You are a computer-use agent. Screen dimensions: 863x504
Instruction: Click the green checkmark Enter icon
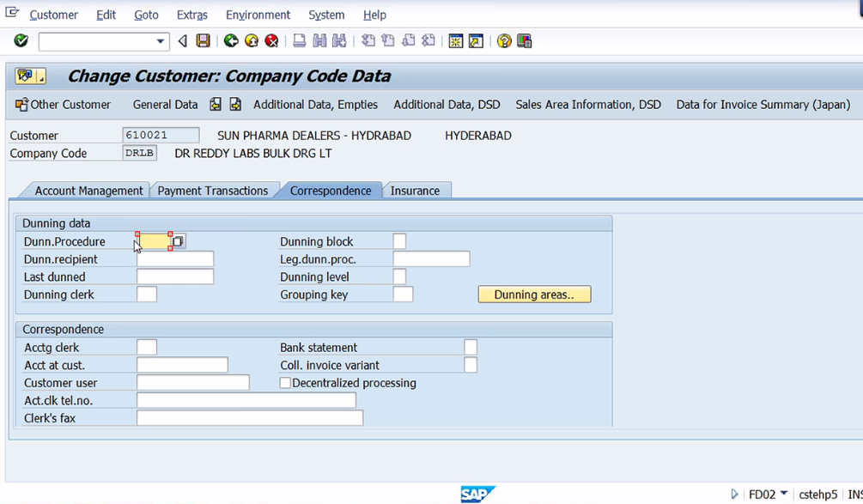21,40
